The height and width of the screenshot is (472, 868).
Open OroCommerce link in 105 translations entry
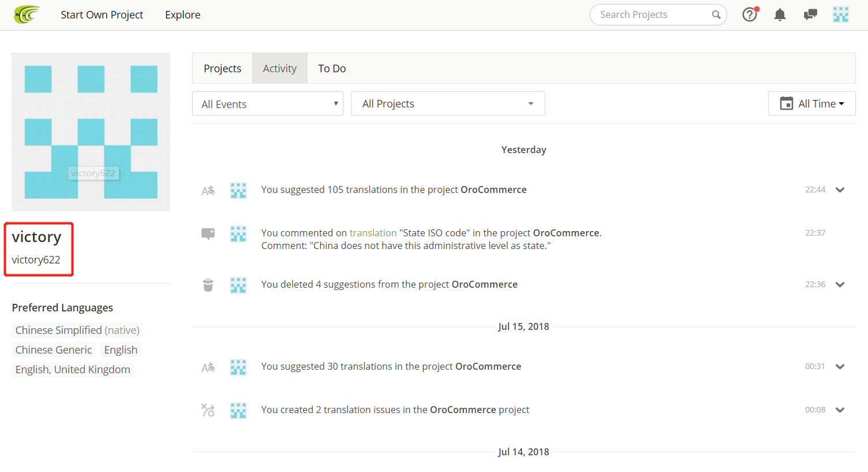(493, 189)
